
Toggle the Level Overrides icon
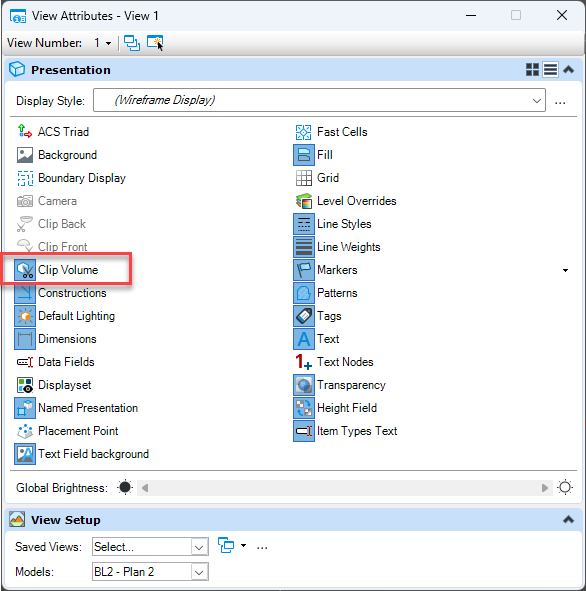click(x=304, y=201)
